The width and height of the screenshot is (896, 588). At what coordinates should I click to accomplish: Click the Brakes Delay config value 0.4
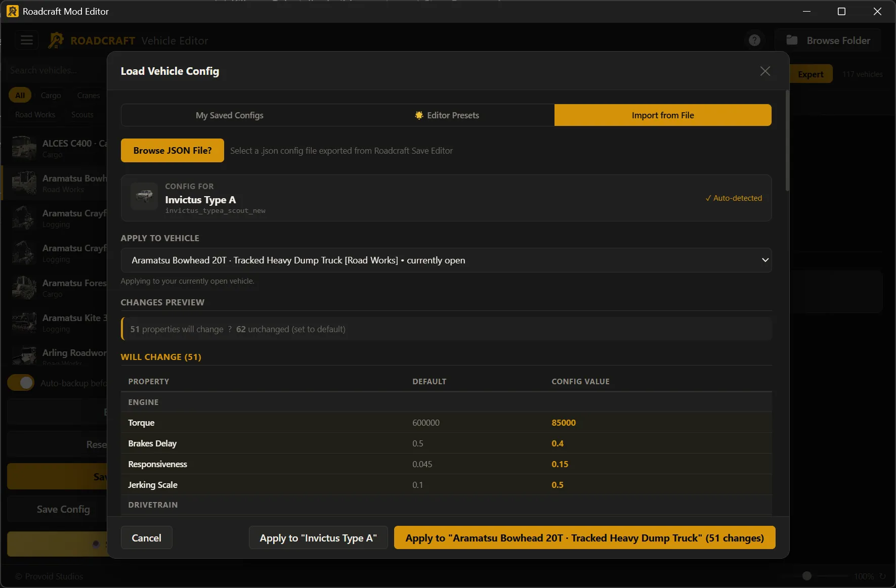pos(558,443)
